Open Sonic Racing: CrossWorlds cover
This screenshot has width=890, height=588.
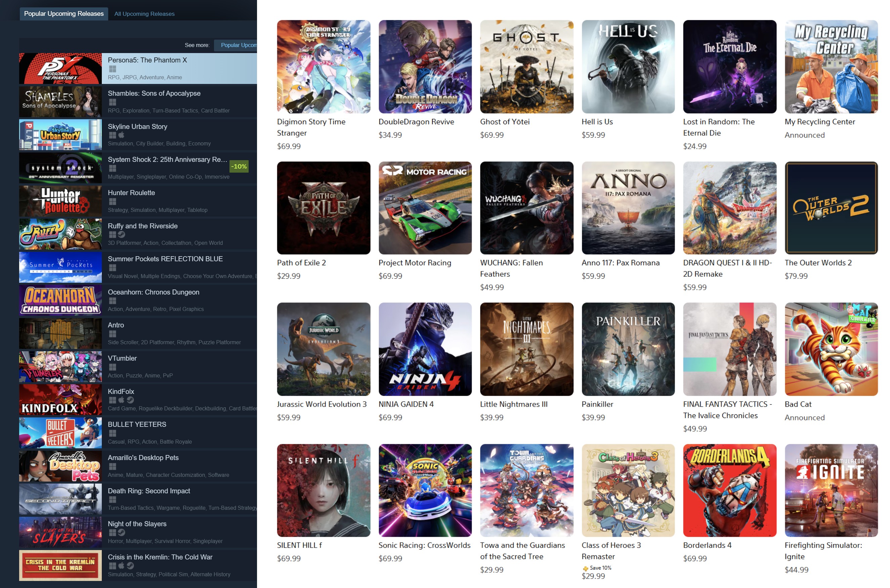tap(425, 491)
